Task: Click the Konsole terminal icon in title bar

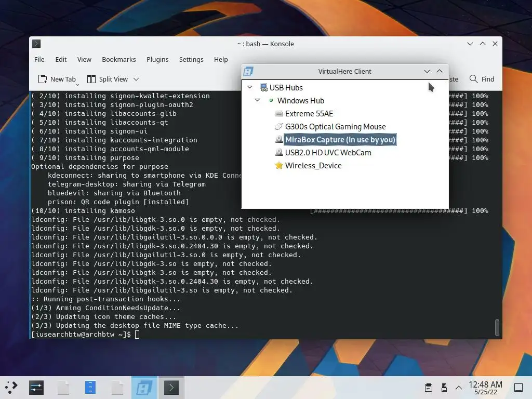Action: [x=36, y=44]
